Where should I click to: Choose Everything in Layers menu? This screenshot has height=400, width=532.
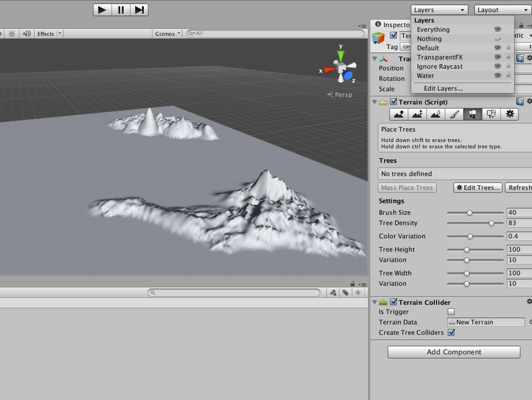click(462, 29)
